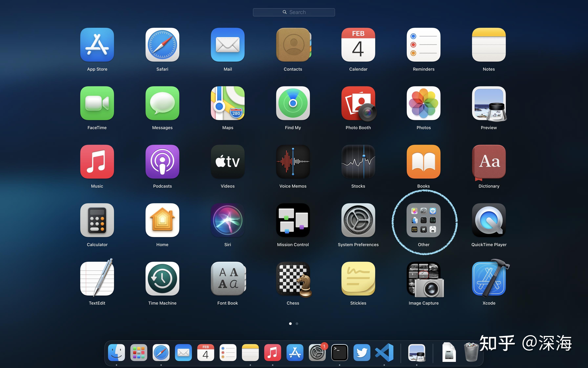
Task: Open the Find My app
Action: click(293, 103)
